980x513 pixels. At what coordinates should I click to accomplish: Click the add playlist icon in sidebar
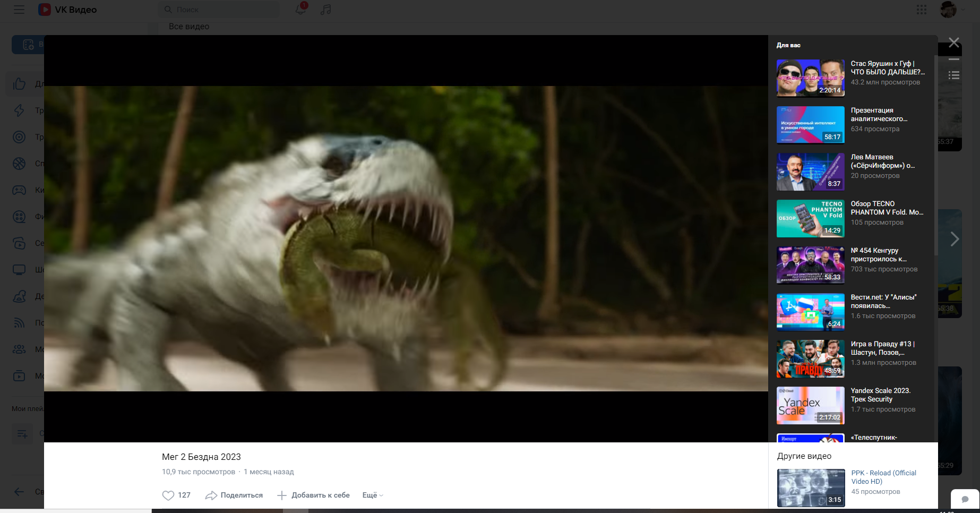coord(22,434)
